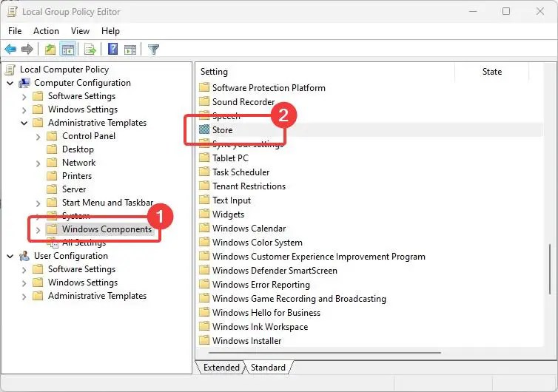Select Software Protection Platform folder
Viewport: 558px width, 392px height.
click(x=269, y=87)
